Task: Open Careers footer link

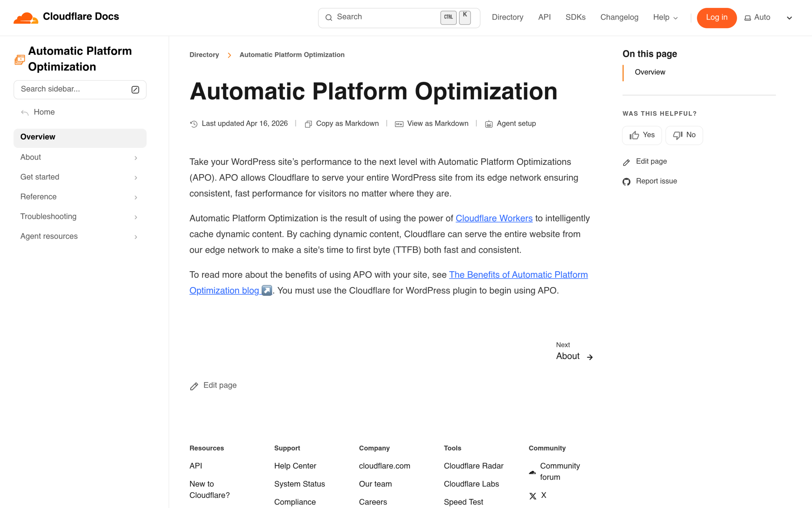Action: pos(373,502)
